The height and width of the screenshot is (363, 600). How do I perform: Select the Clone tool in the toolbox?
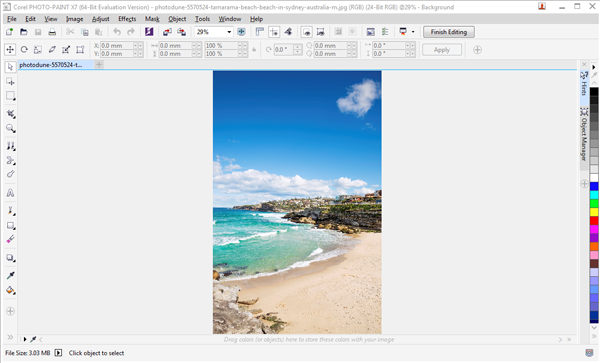tap(10, 146)
